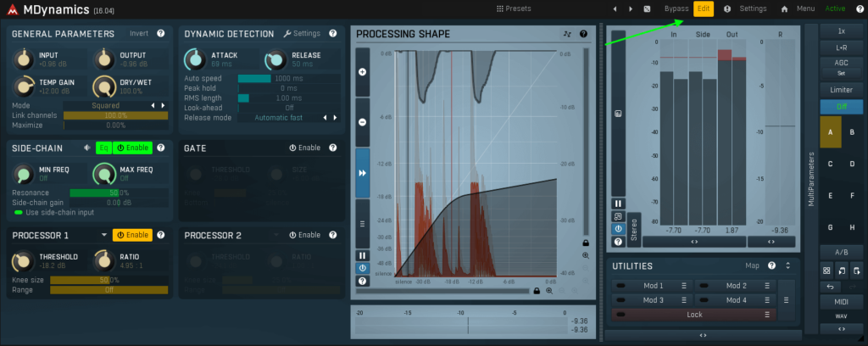Open General Parameters help icon

click(160, 33)
